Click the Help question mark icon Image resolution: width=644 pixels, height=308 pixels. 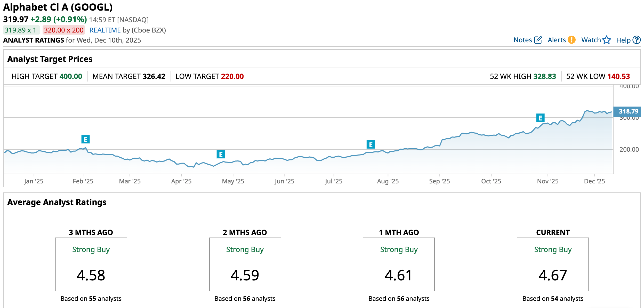[637, 40]
